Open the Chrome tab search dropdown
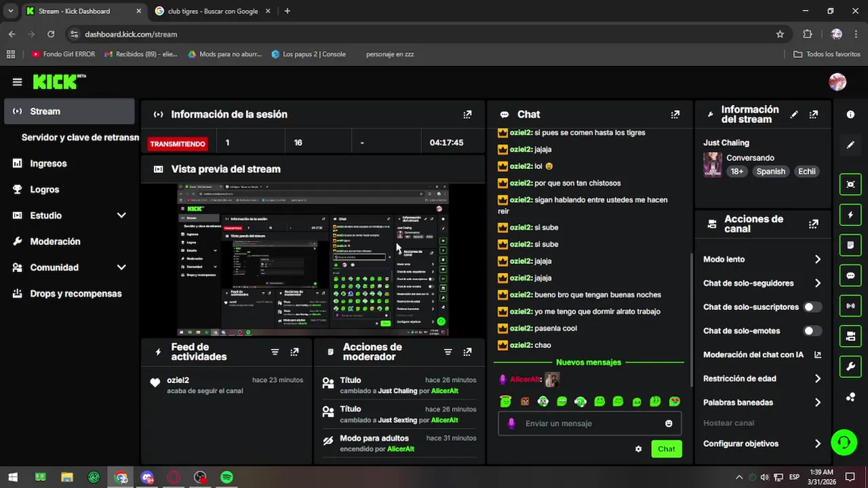The image size is (868, 488). pyautogui.click(x=10, y=11)
